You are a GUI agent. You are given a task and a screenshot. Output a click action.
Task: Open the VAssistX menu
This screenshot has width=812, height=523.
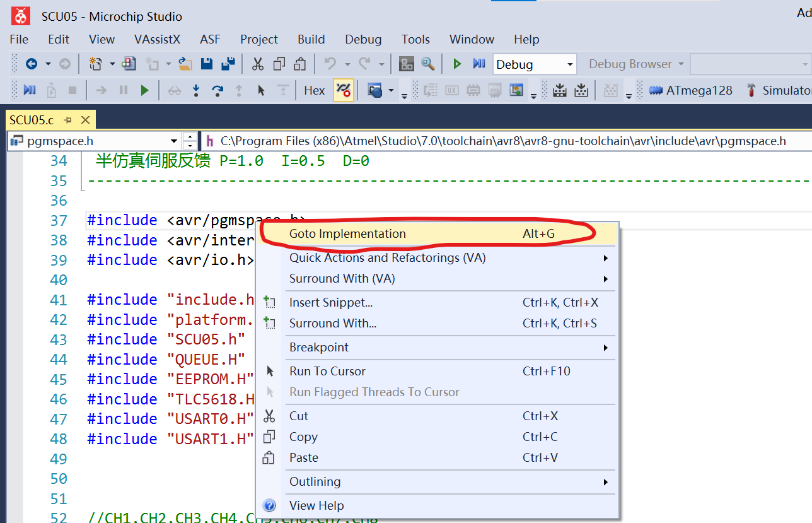click(x=157, y=39)
